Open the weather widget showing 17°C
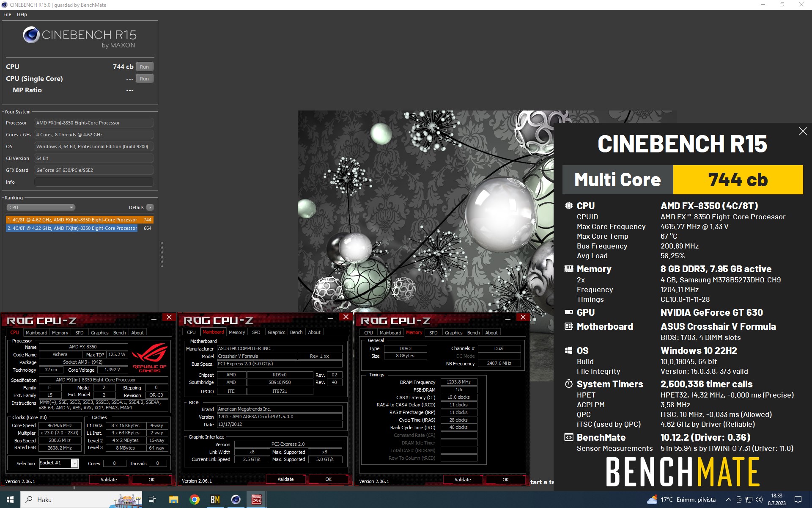The width and height of the screenshot is (812, 508). 681,500
